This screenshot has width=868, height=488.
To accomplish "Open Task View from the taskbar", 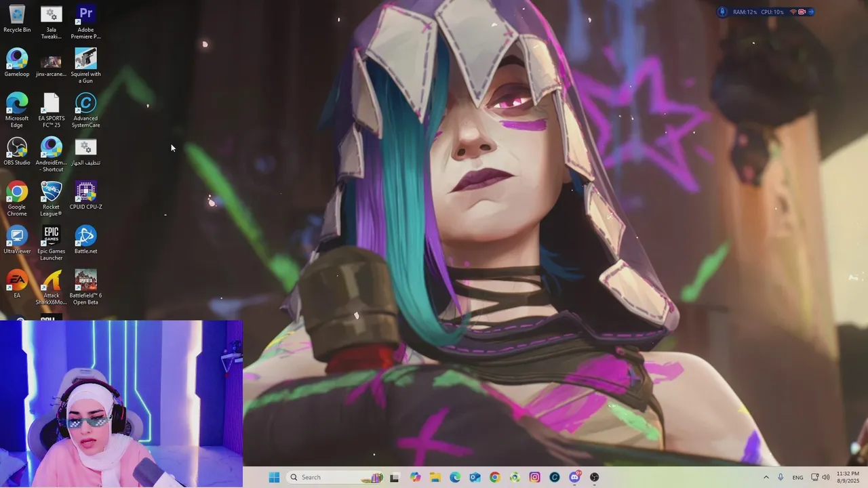I will point(395,477).
